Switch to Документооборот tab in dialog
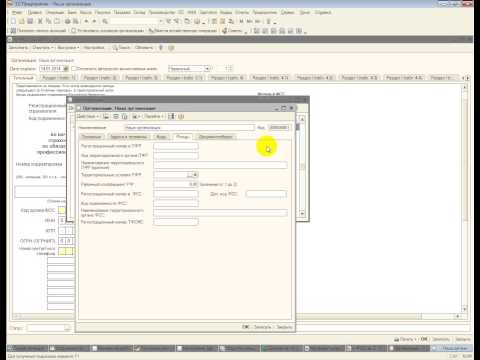 click(216, 137)
